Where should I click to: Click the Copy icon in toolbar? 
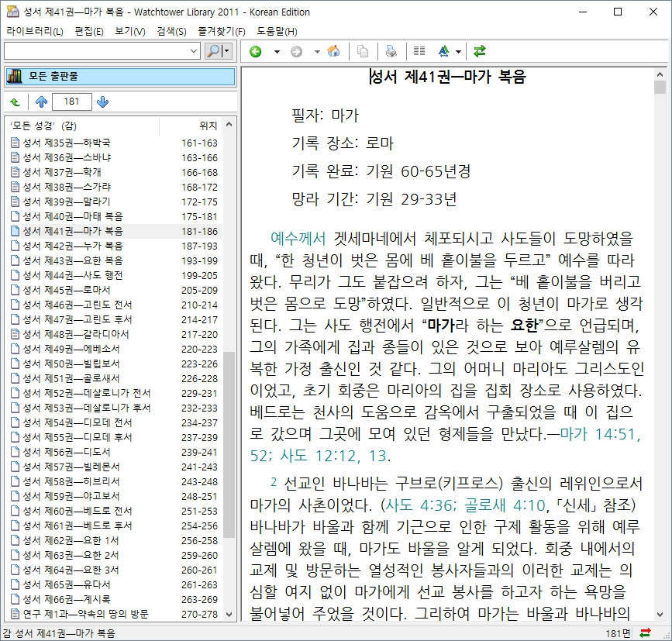click(x=363, y=51)
